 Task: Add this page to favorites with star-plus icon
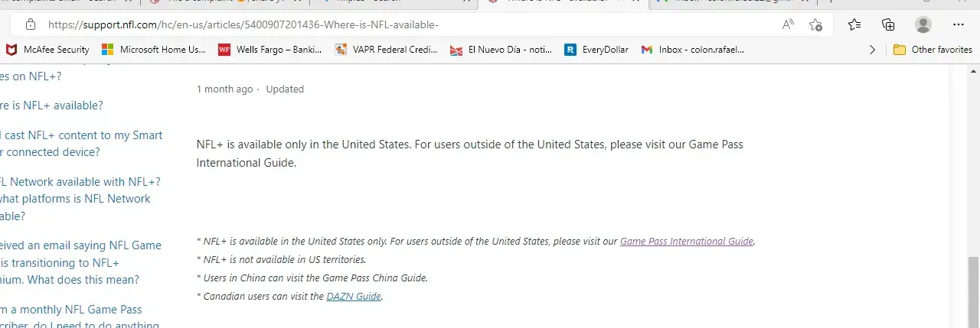pyautogui.click(x=815, y=24)
